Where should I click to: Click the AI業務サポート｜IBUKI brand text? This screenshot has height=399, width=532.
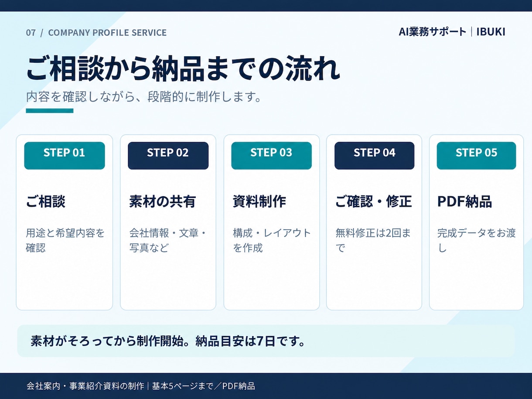tap(452, 32)
